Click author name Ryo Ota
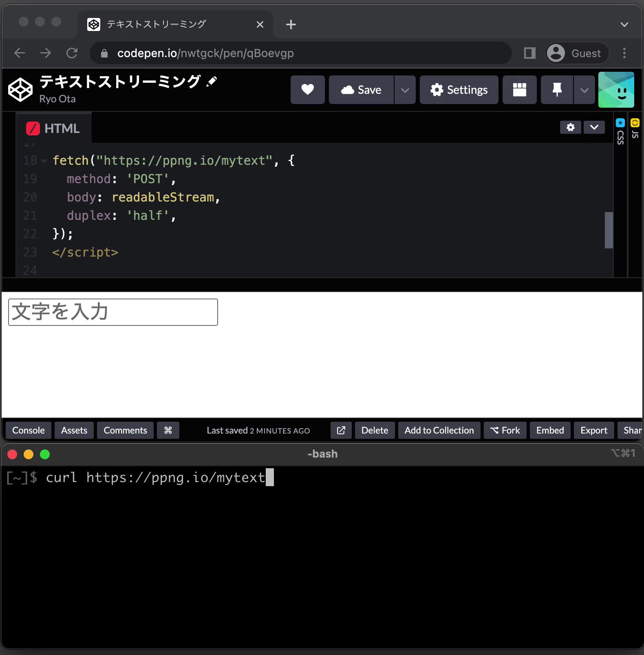 (57, 99)
